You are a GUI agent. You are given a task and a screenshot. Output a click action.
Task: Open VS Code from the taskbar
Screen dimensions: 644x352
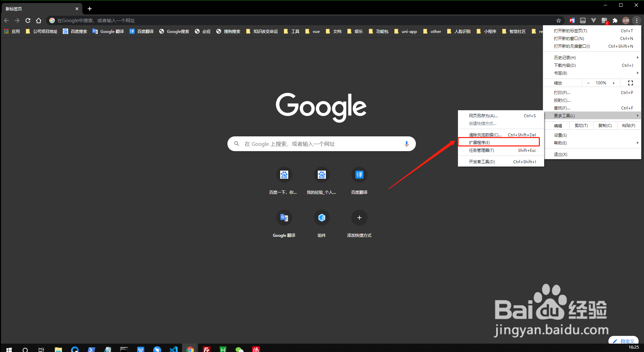pyautogui.click(x=173, y=349)
